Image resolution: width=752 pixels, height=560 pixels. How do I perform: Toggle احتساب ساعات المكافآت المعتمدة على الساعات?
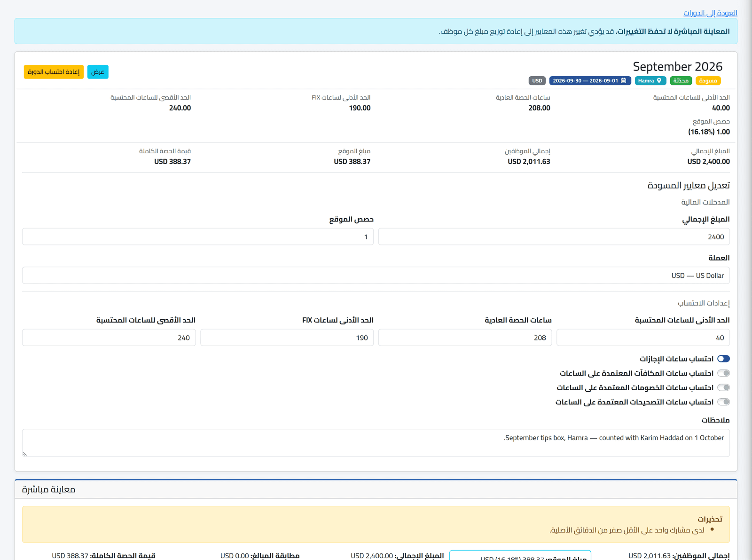point(723,373)
